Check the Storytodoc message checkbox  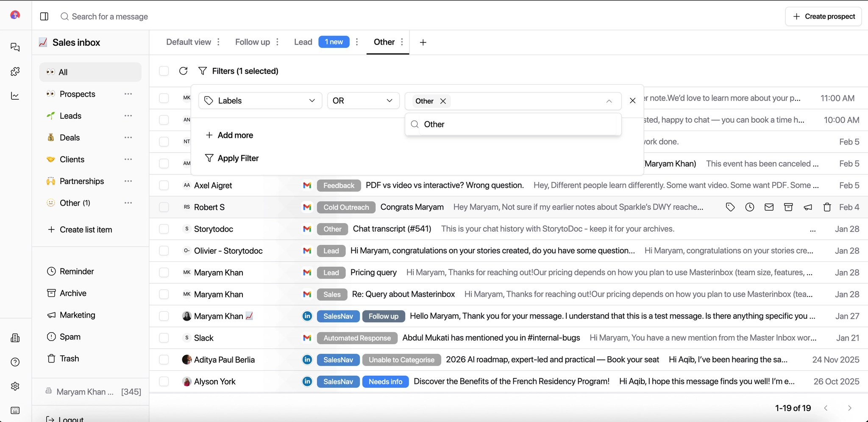click(x=164, y=229)
